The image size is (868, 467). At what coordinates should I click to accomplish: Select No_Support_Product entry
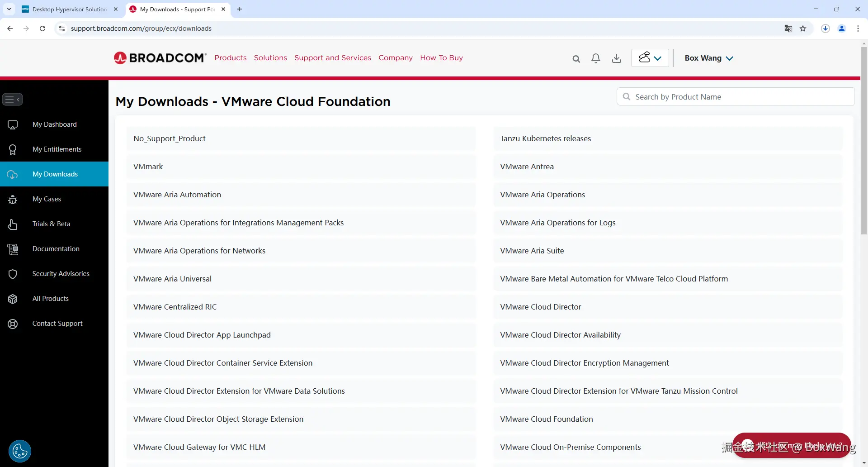[301, 138]
